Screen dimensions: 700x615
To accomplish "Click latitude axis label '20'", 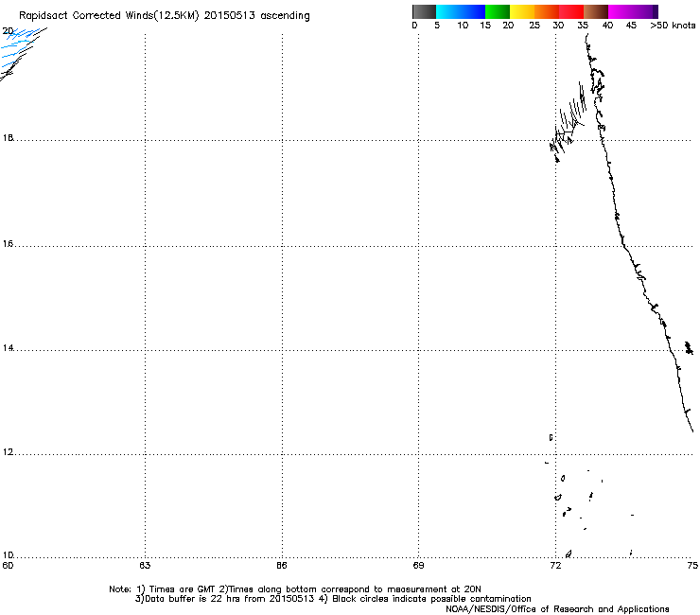I will tap(8, 31).
